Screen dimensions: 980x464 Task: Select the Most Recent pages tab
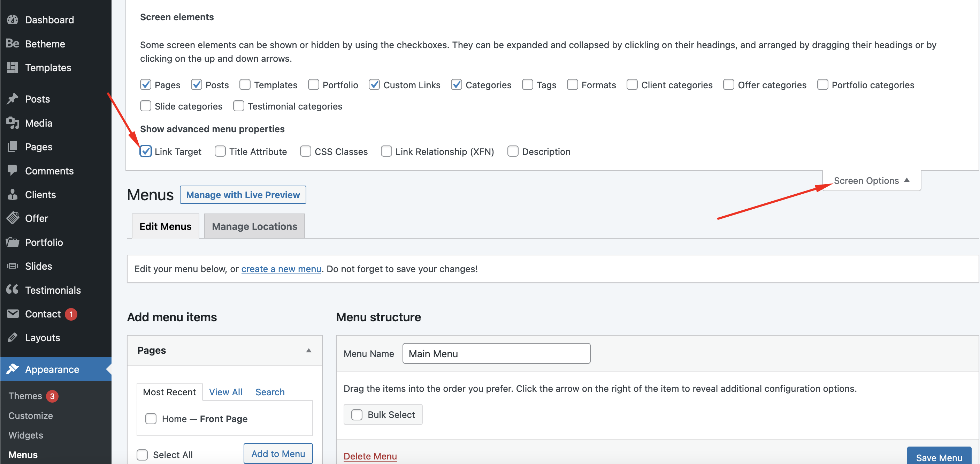(169, 392)
